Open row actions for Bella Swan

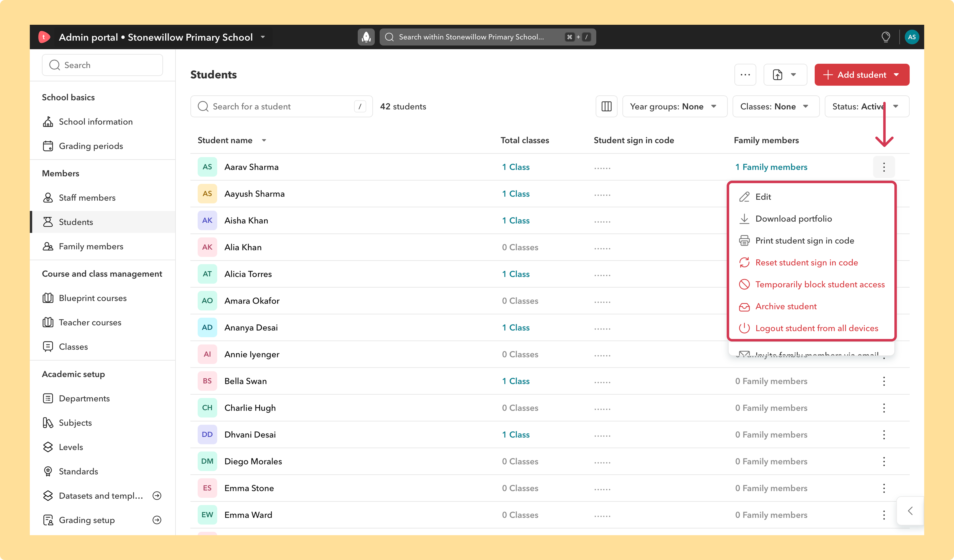[x=884, y=381]
